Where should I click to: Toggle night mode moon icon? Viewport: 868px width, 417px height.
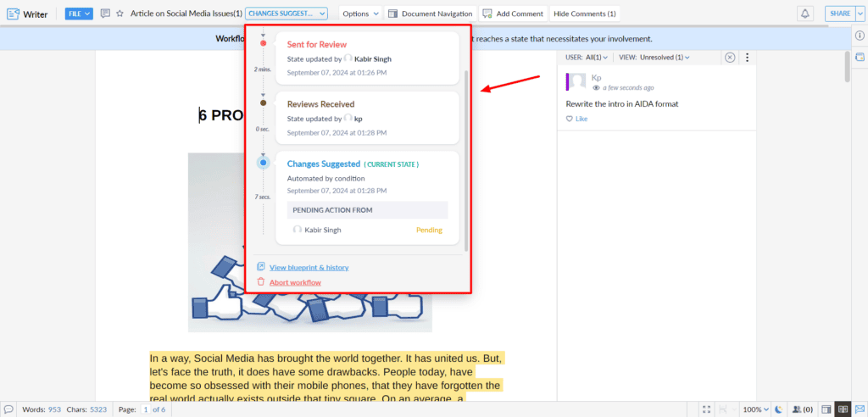779,410
